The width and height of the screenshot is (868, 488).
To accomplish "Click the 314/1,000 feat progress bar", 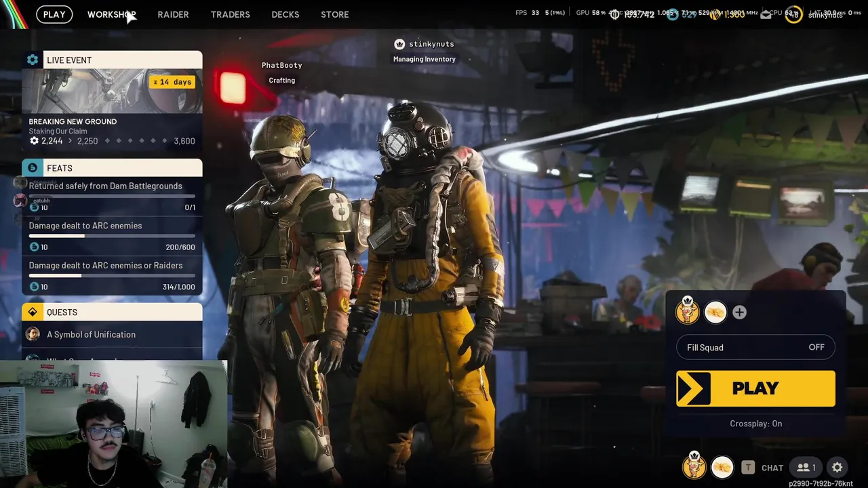I will point(112,276).
